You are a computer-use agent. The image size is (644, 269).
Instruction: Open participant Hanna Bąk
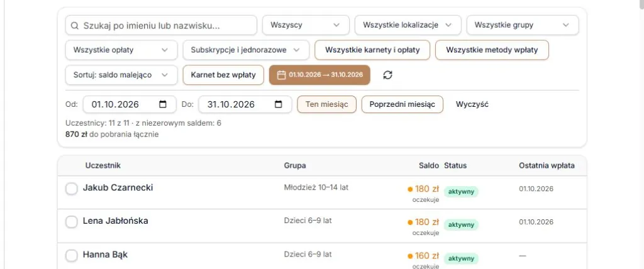[105, 255]
